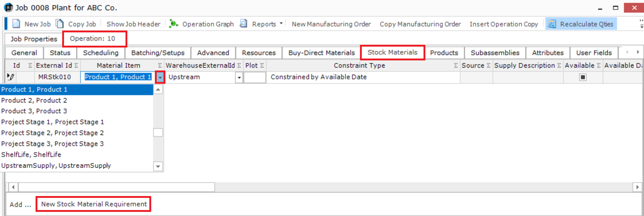Click the New Job page icon

(x=17, y=24)
